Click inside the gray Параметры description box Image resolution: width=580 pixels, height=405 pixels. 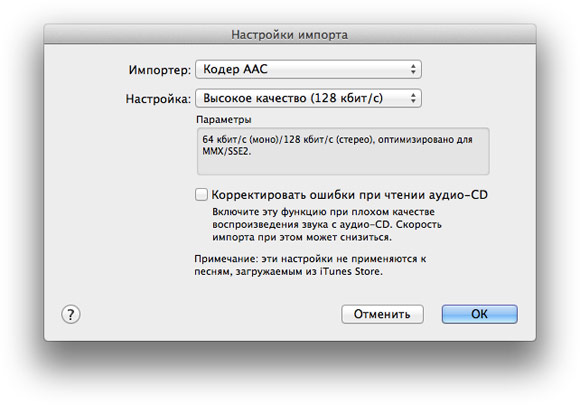343,151
